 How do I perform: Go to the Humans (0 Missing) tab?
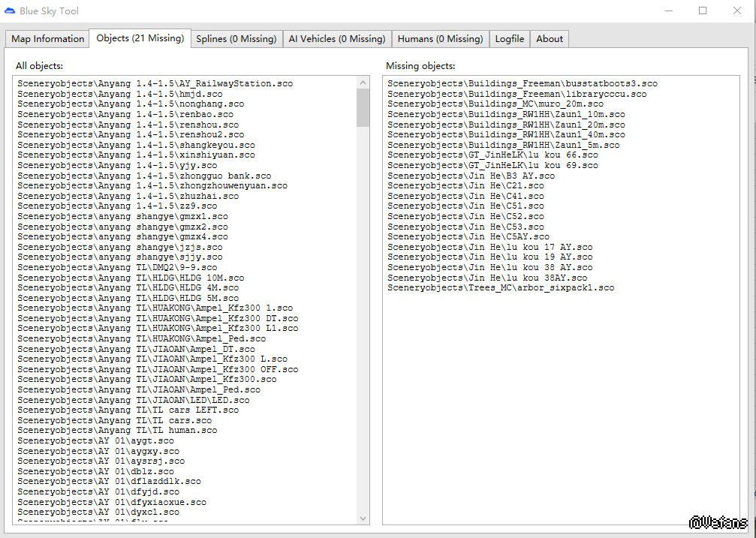(x=440, y=39)
